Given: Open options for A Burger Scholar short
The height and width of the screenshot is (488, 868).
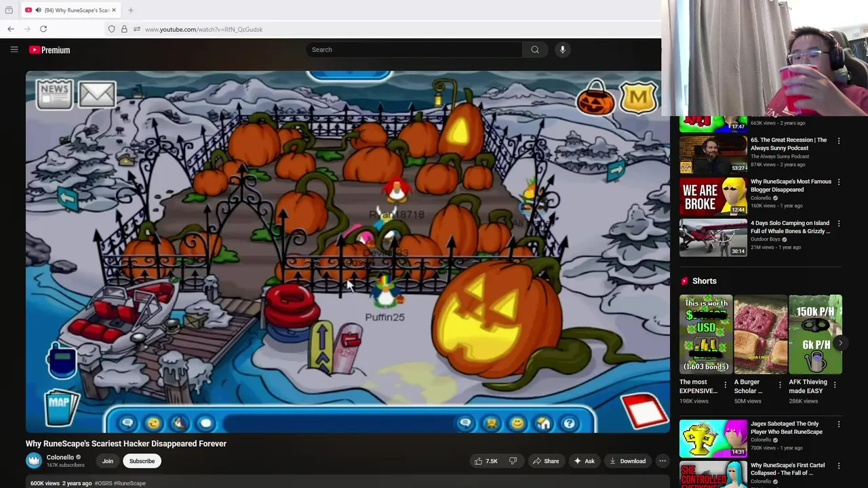Looking at the screenshot, I should point(780,385).
